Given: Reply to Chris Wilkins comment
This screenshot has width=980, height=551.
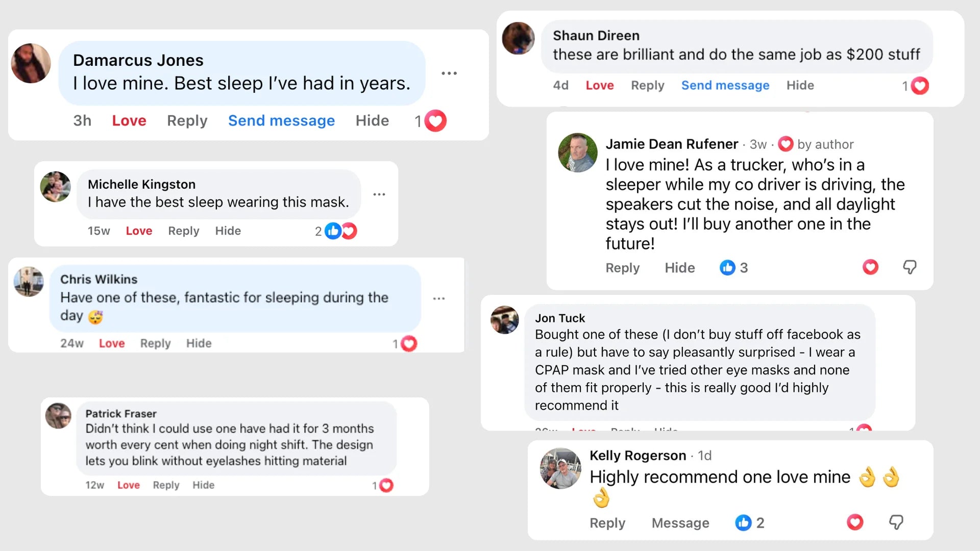Looking at the screenshot, I should pyautogui.click(x=156, y=343).
